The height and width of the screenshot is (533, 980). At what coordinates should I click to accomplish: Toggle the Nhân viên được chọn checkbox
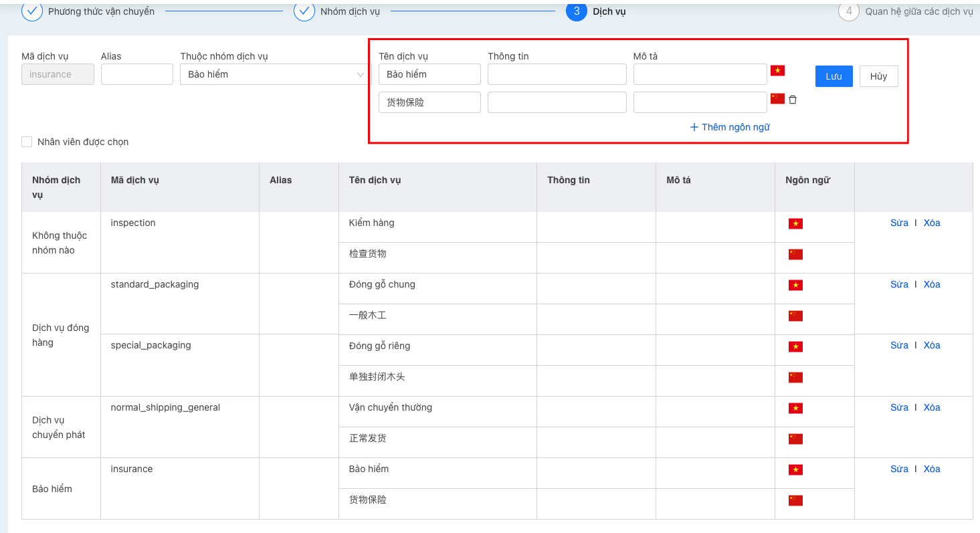point(27,142)
